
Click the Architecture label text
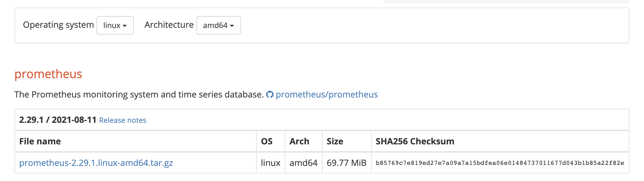pyautogui.click(x=169, y=25)
